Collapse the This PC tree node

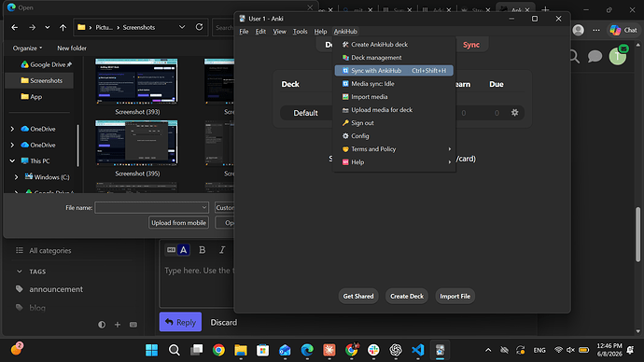[12, 160]
